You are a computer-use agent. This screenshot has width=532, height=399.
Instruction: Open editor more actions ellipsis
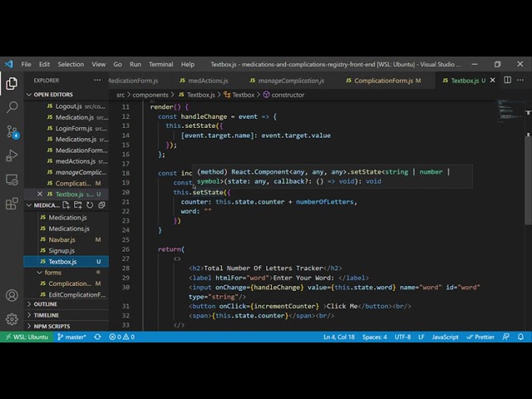tap(520, 80)
